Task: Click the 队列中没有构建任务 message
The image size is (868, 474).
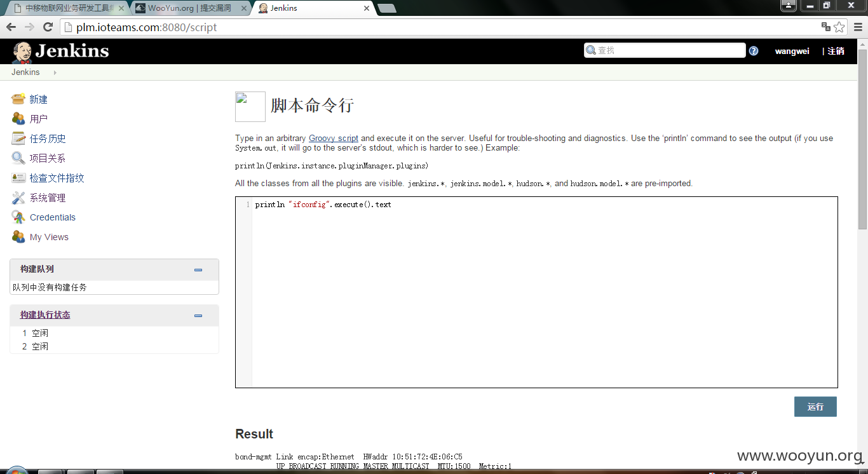Action: (x=50, y=287)
